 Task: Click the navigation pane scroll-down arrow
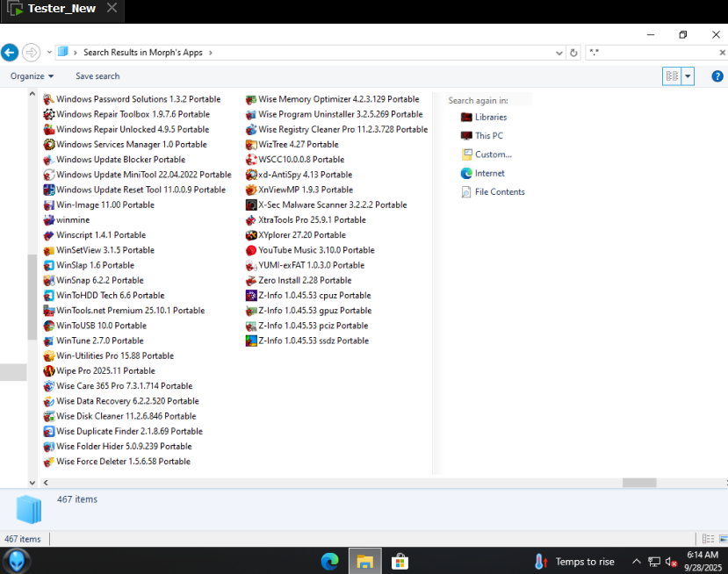32,483
